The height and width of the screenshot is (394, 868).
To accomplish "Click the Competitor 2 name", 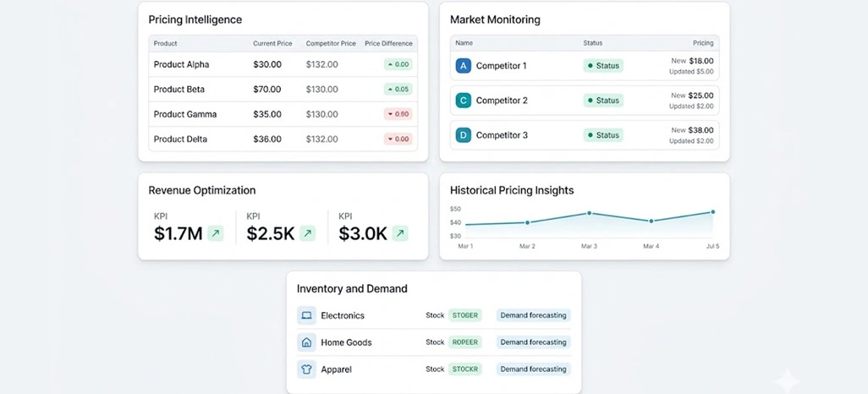I will [x=502, y=101].
